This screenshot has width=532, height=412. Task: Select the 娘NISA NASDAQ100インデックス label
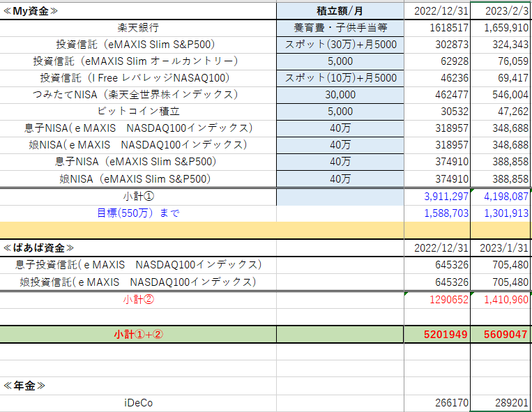click(x=138, y=145)
